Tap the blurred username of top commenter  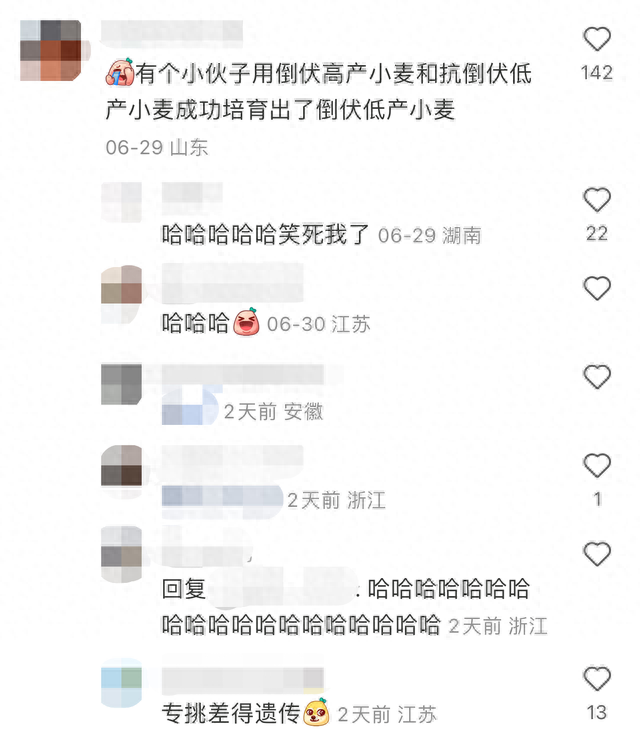click(172, 32)
